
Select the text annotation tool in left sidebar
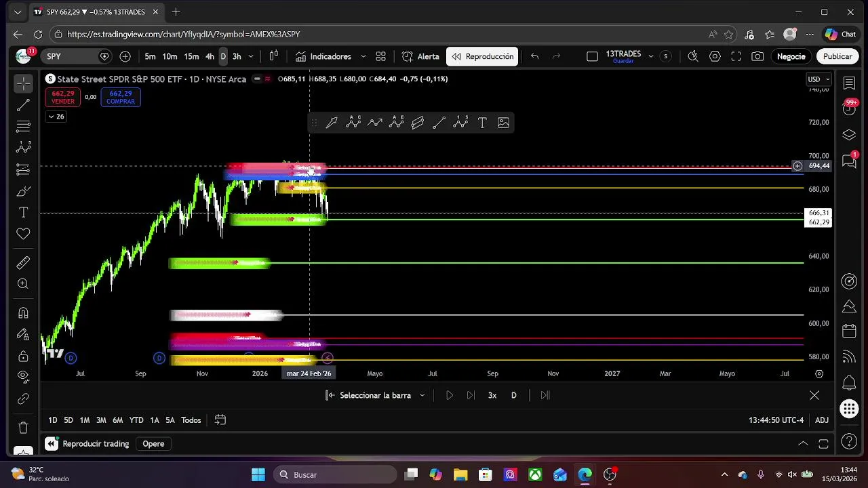(x=23, y=212)
